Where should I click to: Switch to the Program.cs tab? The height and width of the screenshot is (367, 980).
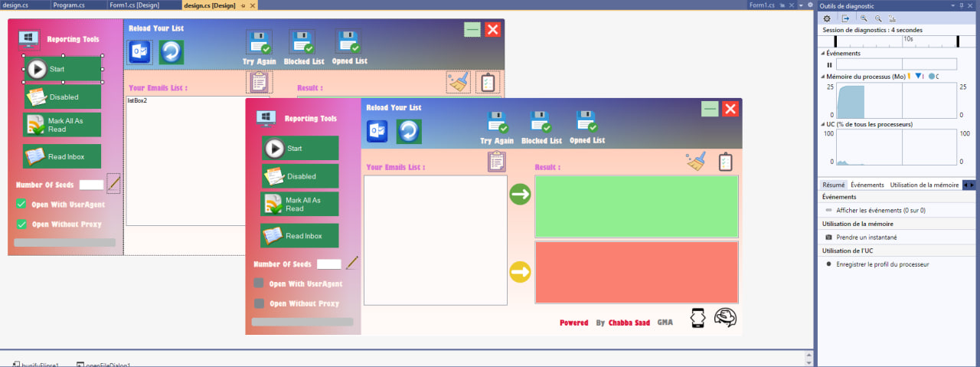pyautogui.click(x=69, y=5)
